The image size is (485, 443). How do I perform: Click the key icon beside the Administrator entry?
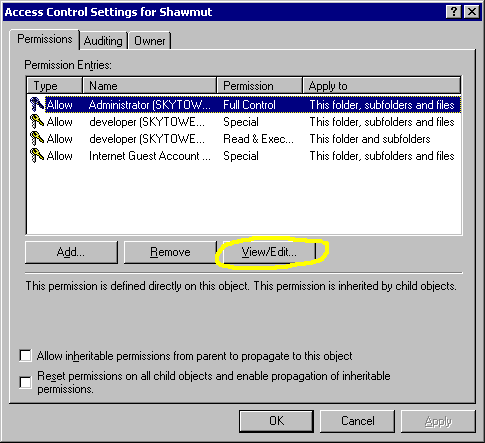(x=37, y=104)
